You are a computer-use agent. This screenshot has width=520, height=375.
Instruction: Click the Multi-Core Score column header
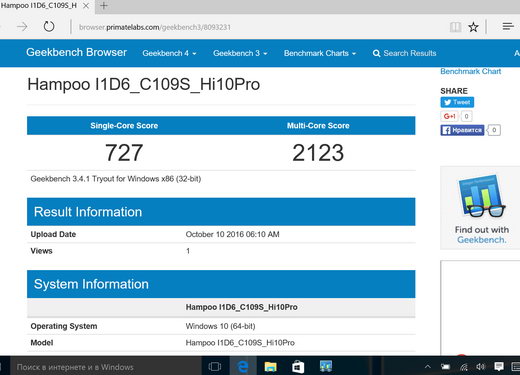click(318, 126)
